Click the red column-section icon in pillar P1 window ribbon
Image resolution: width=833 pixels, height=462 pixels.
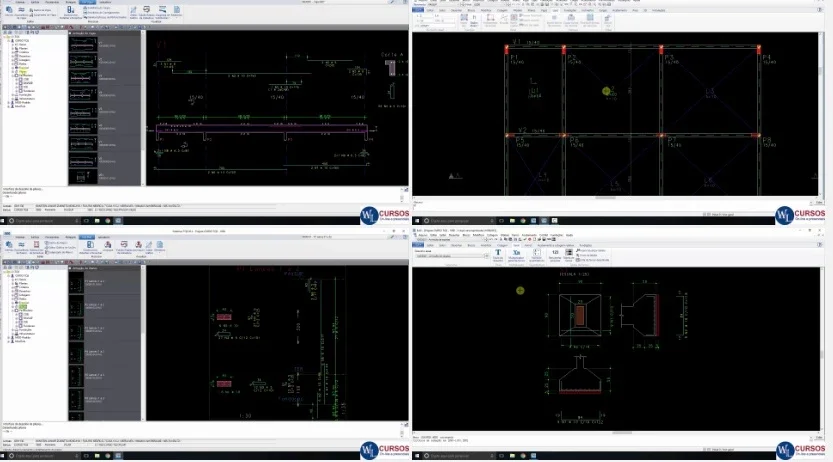(x=36, y=244)
